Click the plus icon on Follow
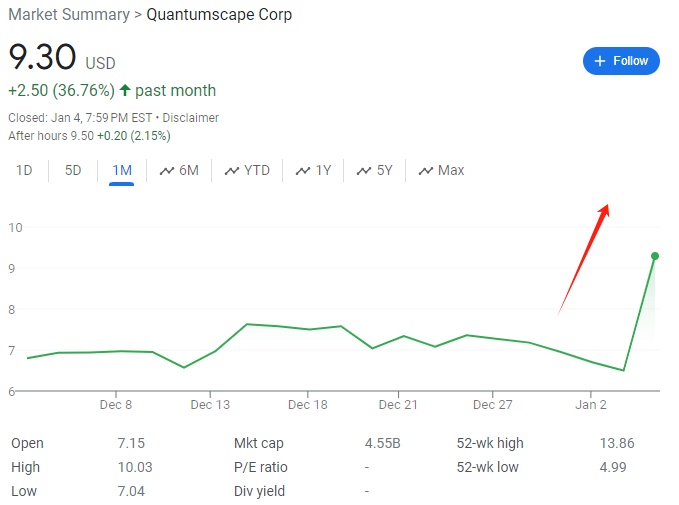The width and height of the screenshot is (679, 505). pyautogui.click(x=600, y=61)
